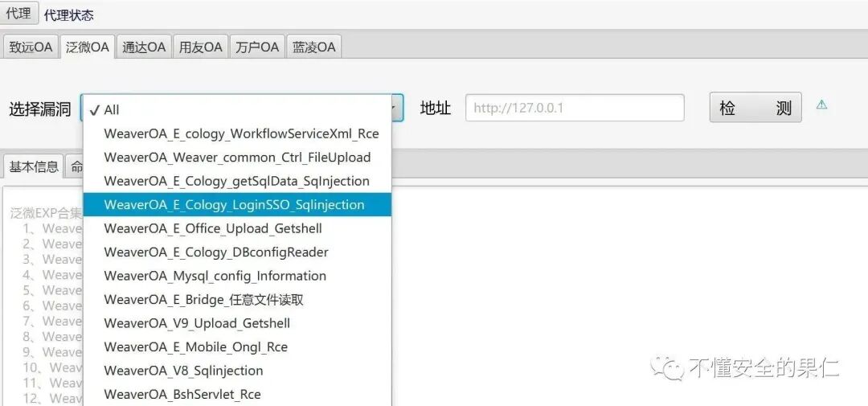This screenshot has height=406, width=868.
Task: Click the 选择漏洞 label
Action: coord(40,109)
